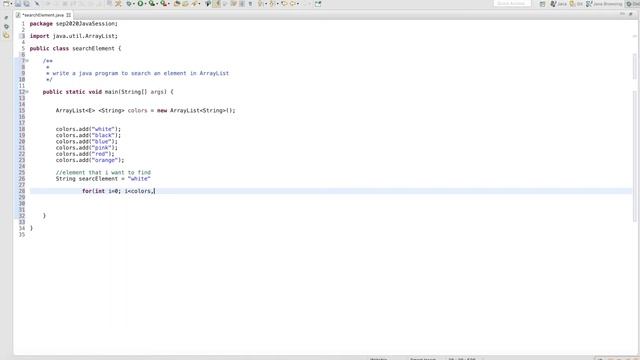
Task: Click the String searcElement = "white" line
Action: (x=103, y=178)
